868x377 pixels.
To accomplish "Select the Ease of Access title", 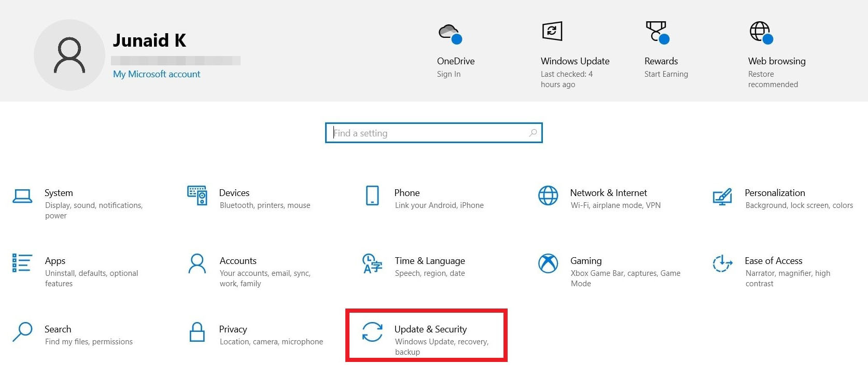I will [774, 261].
